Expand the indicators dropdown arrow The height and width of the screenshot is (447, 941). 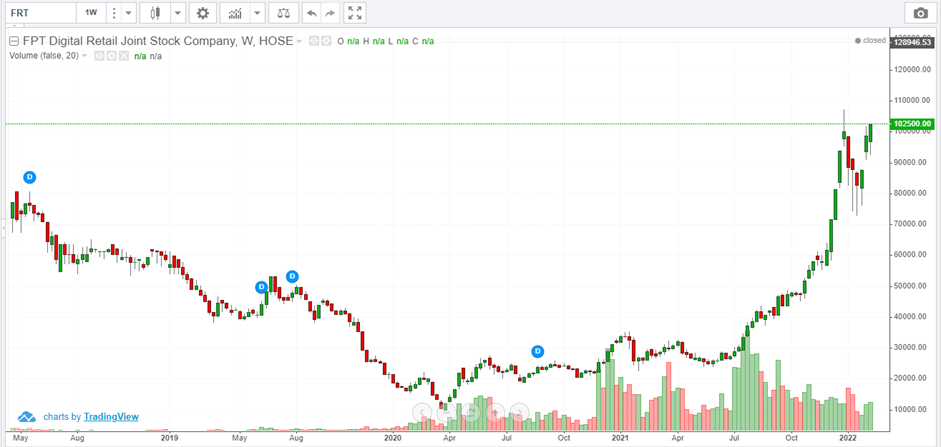tap(257, 13)
